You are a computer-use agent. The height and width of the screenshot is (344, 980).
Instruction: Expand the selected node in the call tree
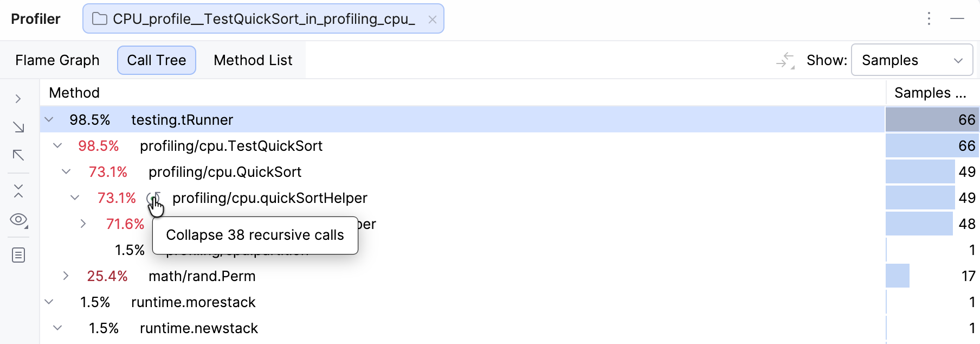point(19,99)
